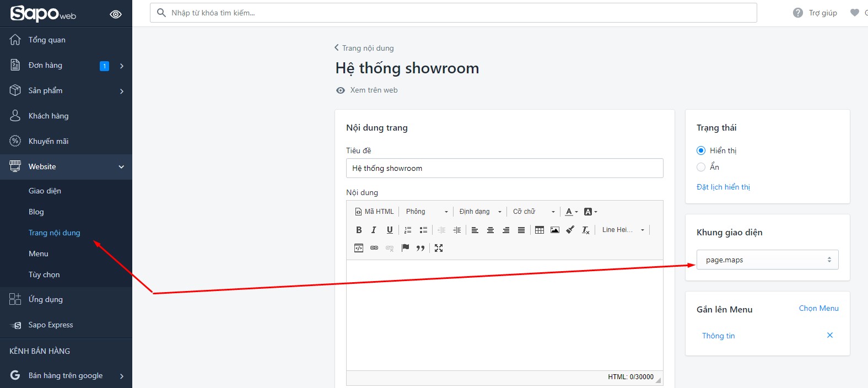Image resolution: width=868 pixels, height=388 pixels.
Task: Collapse the Website menu section
Action: point(121,167)
